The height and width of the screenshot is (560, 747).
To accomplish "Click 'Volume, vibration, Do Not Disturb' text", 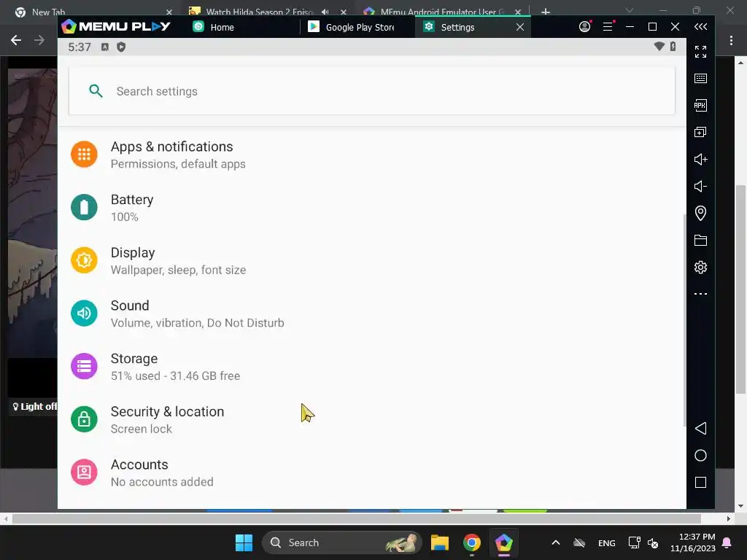I will pyautogui.click(x=197, y=323).
